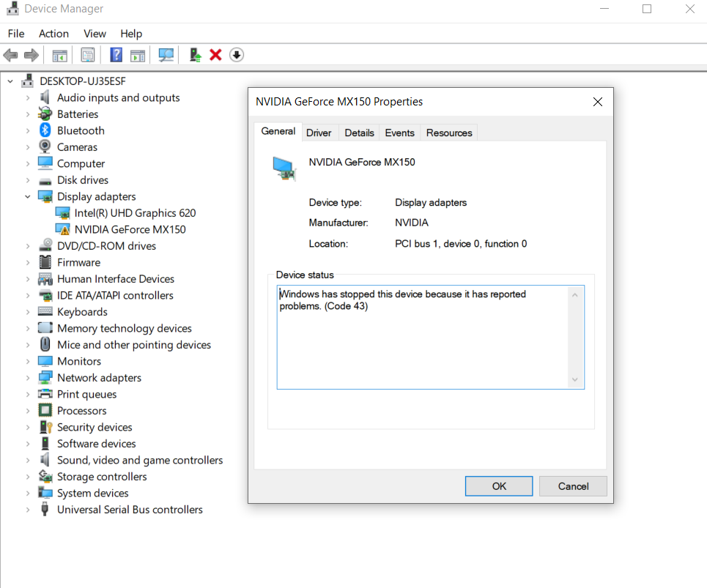707x588 pixels.
Task: Click the red X Uninstall device icon
Action: [215, 55]
